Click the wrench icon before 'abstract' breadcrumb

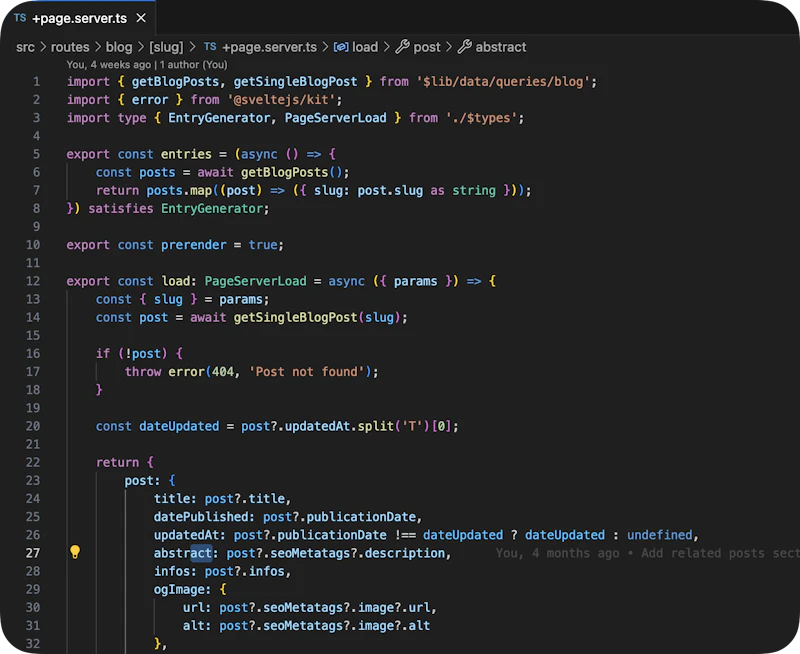tap(464, 47)
